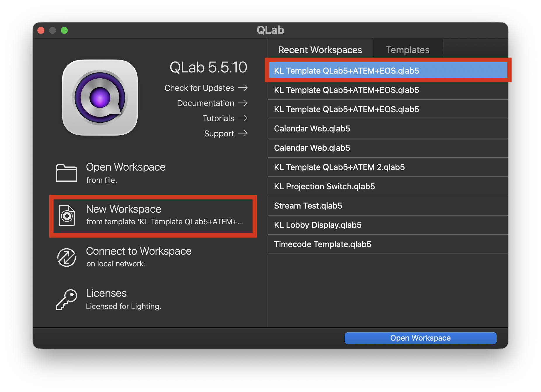Screen dimensions: 541x392
Task: Click the arrow next to Check for Updates
Action: [243, 88]
